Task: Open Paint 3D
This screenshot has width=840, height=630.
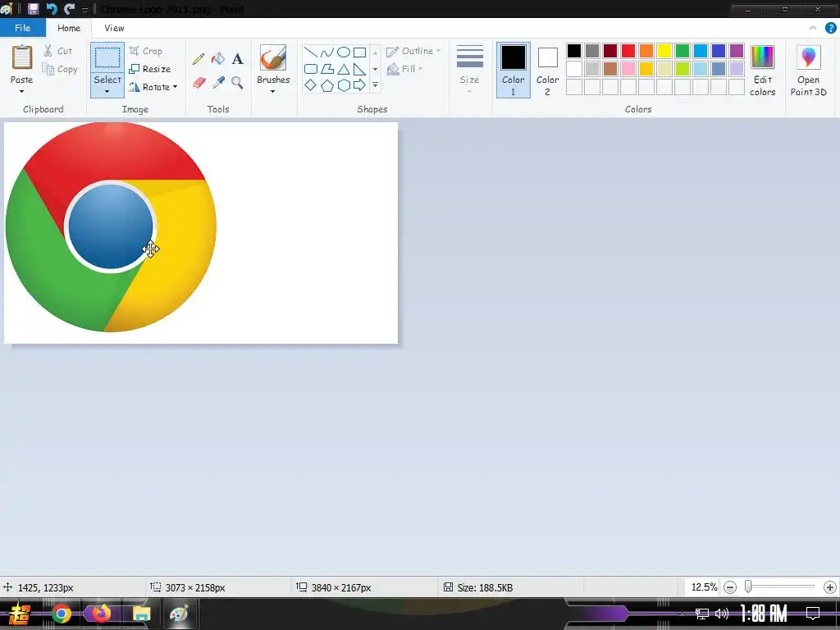Action: pos(808,71)
